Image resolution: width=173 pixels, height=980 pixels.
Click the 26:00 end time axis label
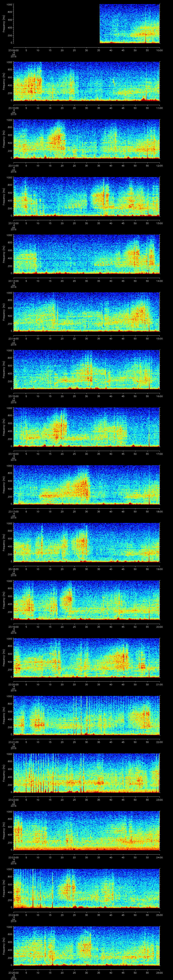(160, 972)
